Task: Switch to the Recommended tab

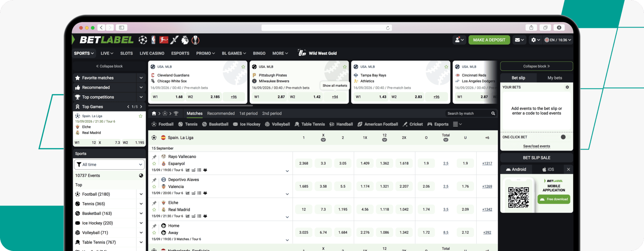Action: click(221, 113)
